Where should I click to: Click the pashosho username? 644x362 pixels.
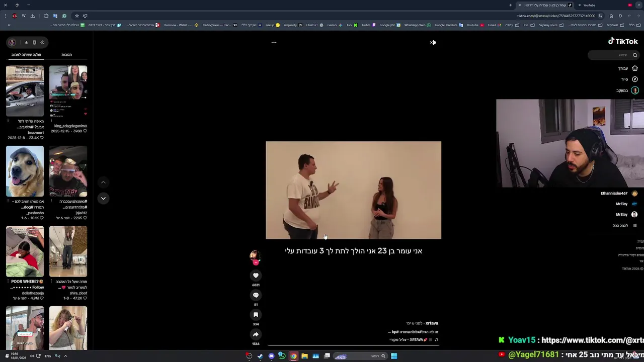pyautogui.click(x=36, y=213)
